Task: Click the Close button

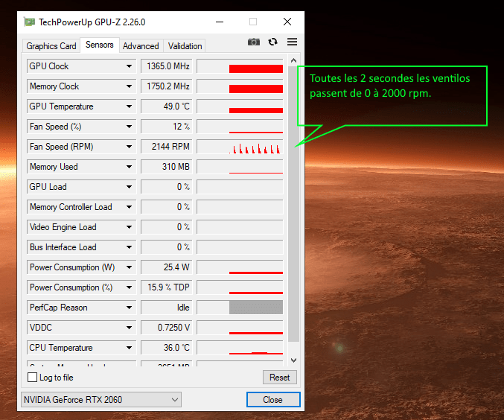Action: coord(273,400)
